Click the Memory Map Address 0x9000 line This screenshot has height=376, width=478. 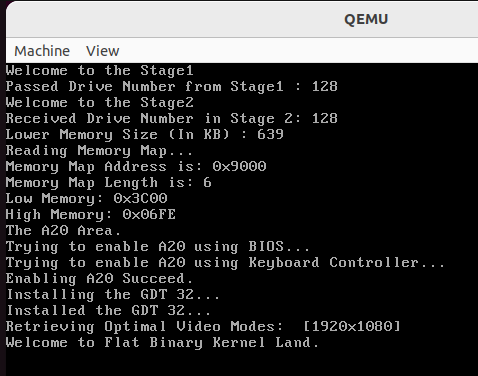[136, 167]
